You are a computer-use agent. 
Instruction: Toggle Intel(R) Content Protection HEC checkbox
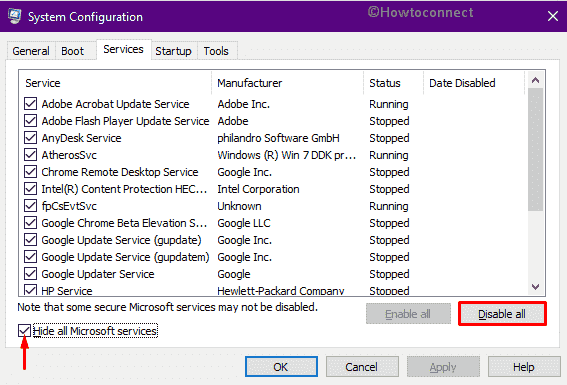tap(30, 189)
